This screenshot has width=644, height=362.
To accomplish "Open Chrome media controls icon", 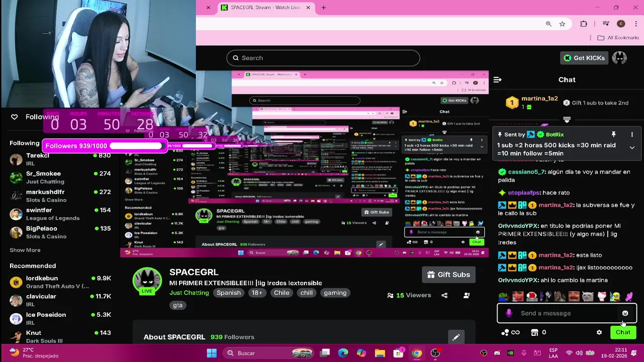I will [606, 24].
